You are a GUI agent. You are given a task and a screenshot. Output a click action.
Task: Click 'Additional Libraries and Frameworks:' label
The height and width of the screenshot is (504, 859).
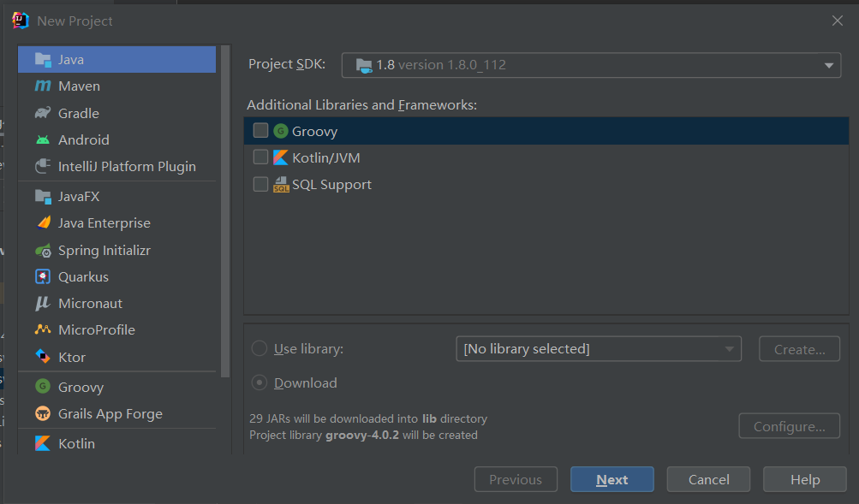click(x=362, y=104)
